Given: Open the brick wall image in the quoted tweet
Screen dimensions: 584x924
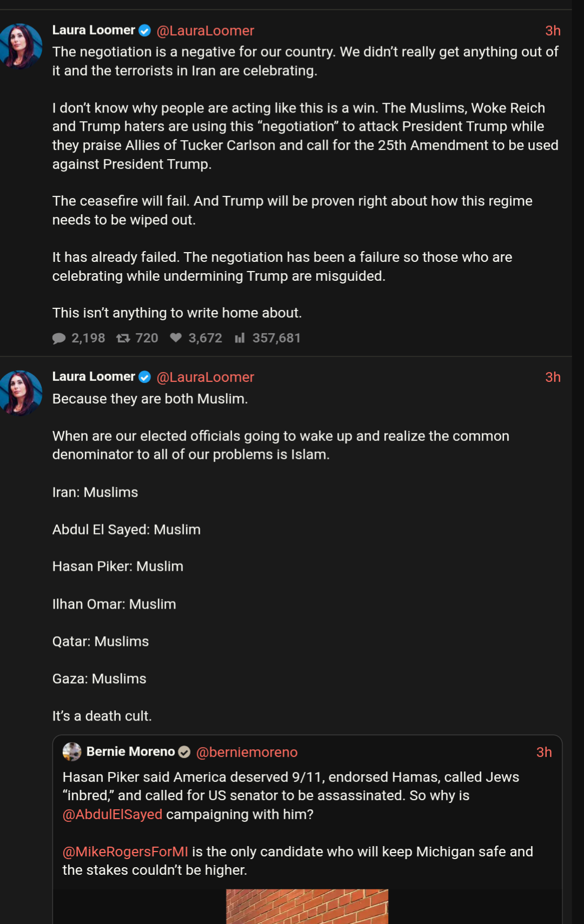Looking at the screenshot, I should pos(307,907).
